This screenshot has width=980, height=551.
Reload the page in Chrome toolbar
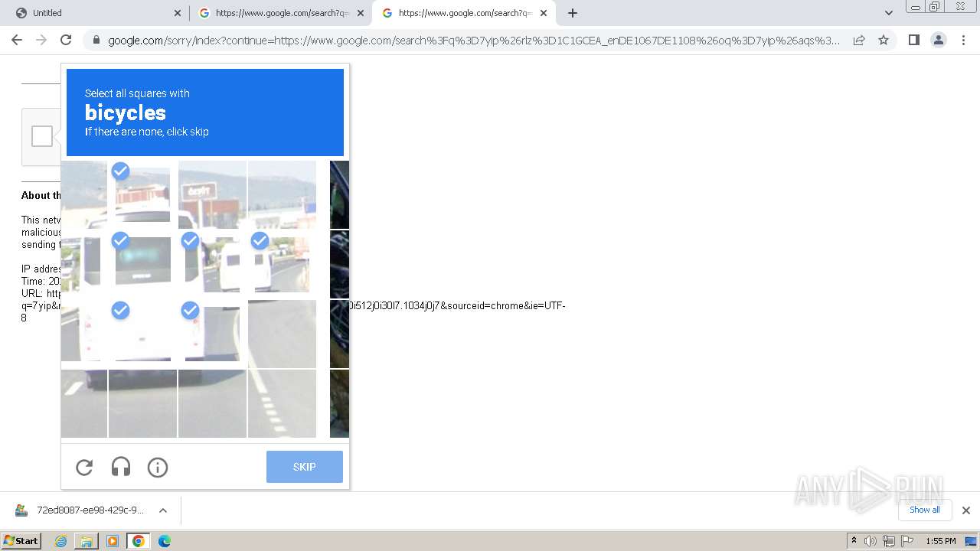(x=66, y=40)
